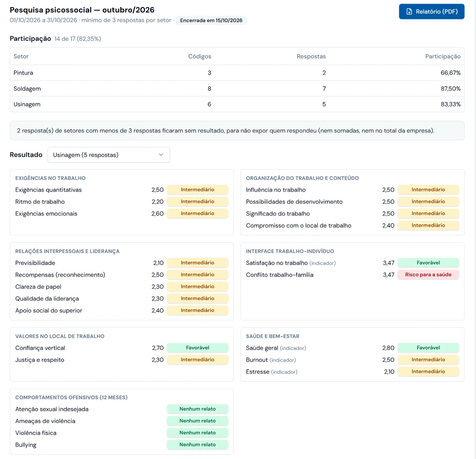Click the Risco para a saúde badge
The height and width of the screenshot is (459, 476).
428,275
